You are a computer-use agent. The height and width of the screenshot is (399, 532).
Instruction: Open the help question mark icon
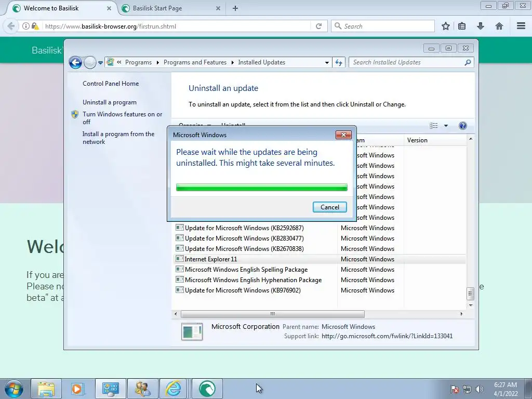pyautogui.click(x=462, y=126)
